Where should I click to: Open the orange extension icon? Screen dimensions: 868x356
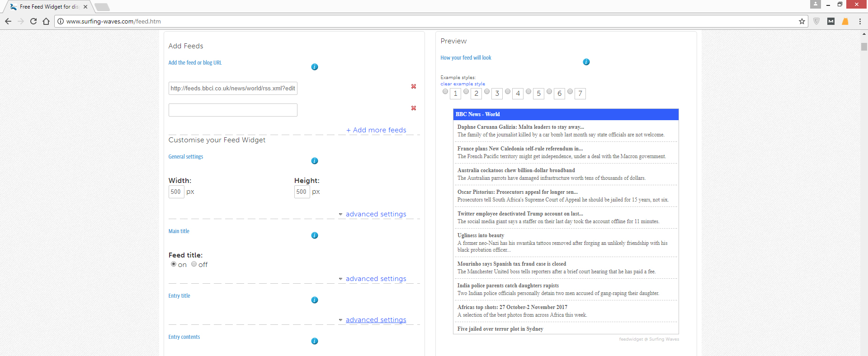pos(845,21)
